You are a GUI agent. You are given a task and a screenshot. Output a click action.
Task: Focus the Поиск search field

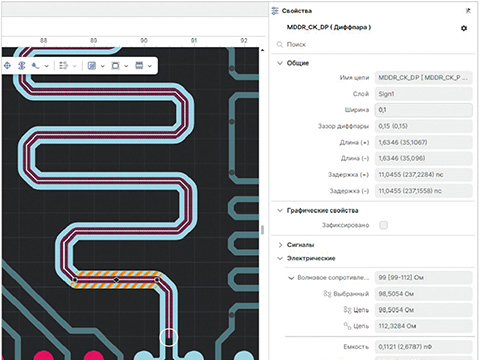pos(373,44)
